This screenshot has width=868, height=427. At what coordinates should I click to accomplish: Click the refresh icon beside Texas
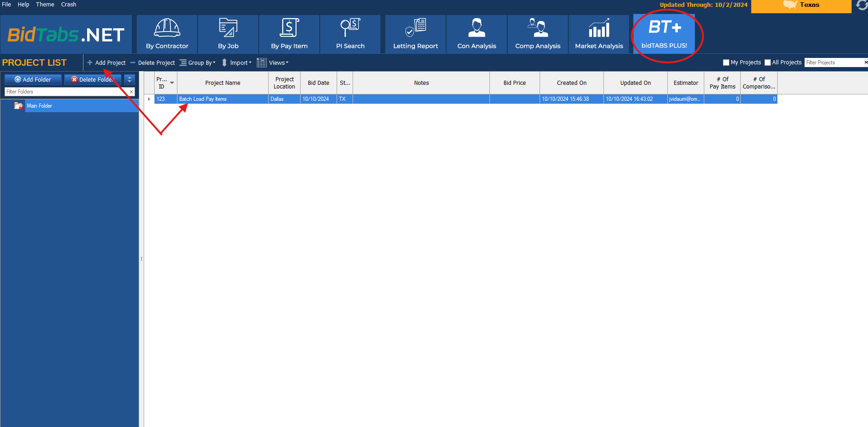tap(862, 5)
